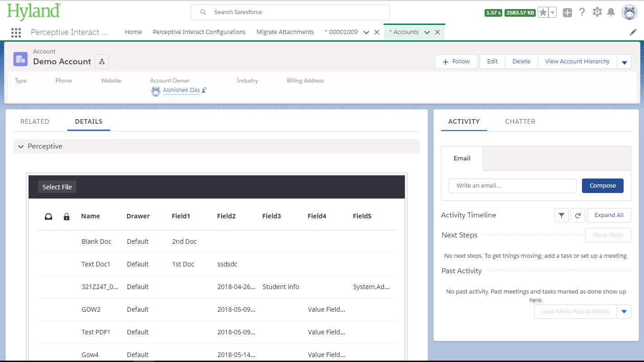This screenshot has height=362, width=644.
Task: Click the 2583.57 KB size badge
Action: pyautogui.click(x=520, y=13)
